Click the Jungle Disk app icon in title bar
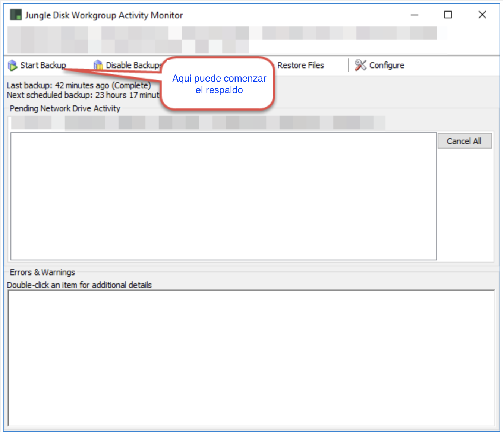The image size is (504, 432). click(x=16, y=15)
